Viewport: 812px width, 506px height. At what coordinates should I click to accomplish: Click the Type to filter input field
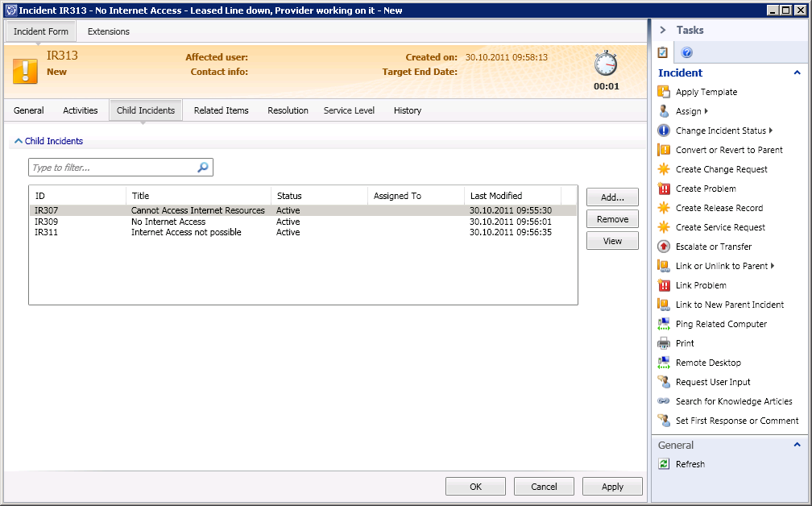(x=113, y=168)
